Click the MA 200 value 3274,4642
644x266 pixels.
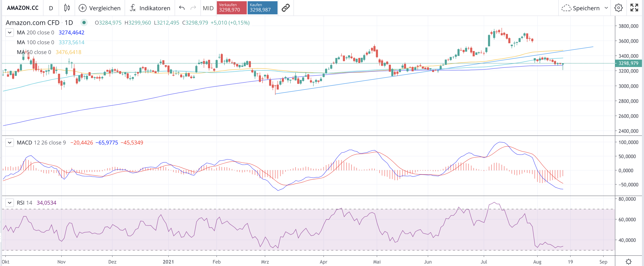tap(72, 33)
